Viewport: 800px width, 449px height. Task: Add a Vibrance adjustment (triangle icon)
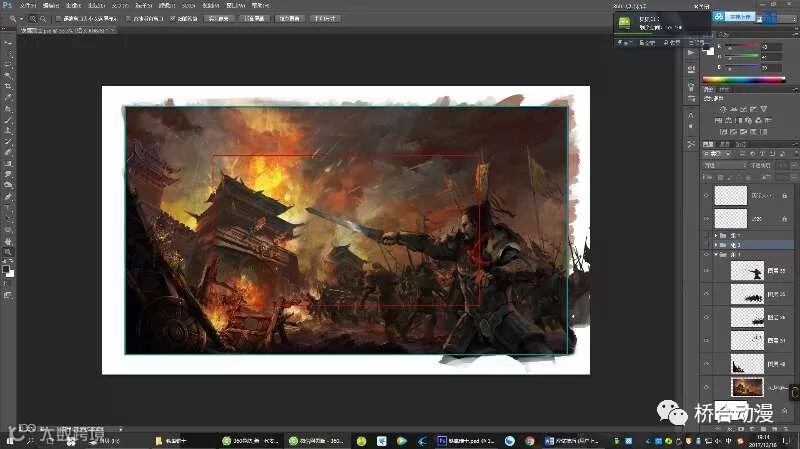click(764, 109)
